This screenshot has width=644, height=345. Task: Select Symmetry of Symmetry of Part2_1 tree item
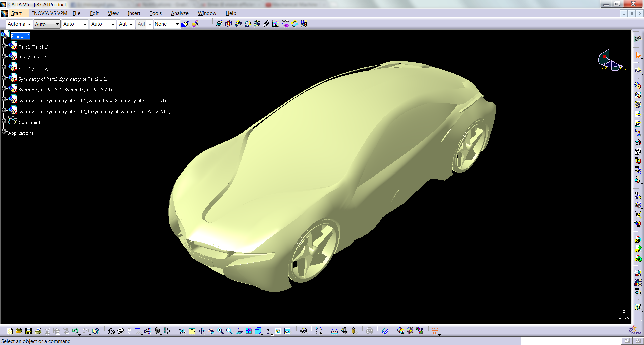tap(95, 111)
